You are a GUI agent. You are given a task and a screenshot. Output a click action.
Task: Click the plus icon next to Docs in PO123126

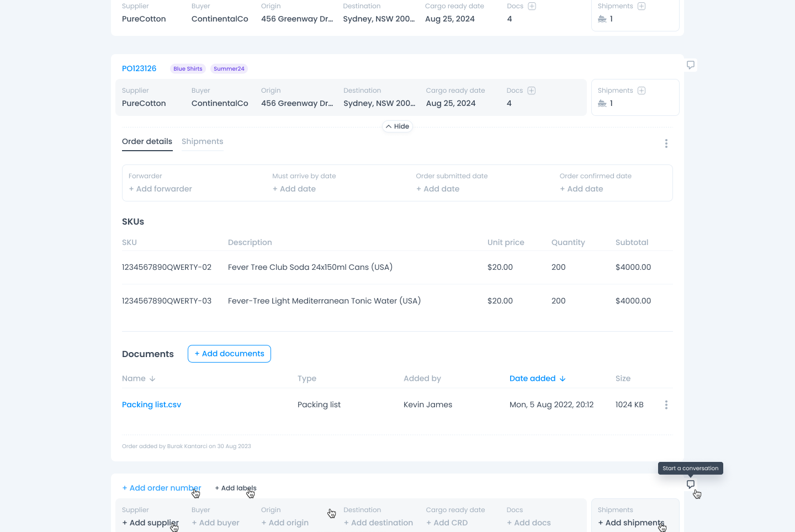point(531,91)
